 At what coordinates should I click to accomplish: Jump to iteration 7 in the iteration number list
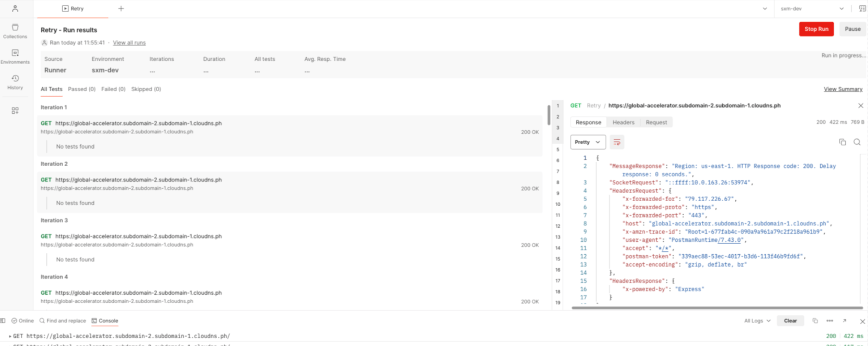(558, 171)
